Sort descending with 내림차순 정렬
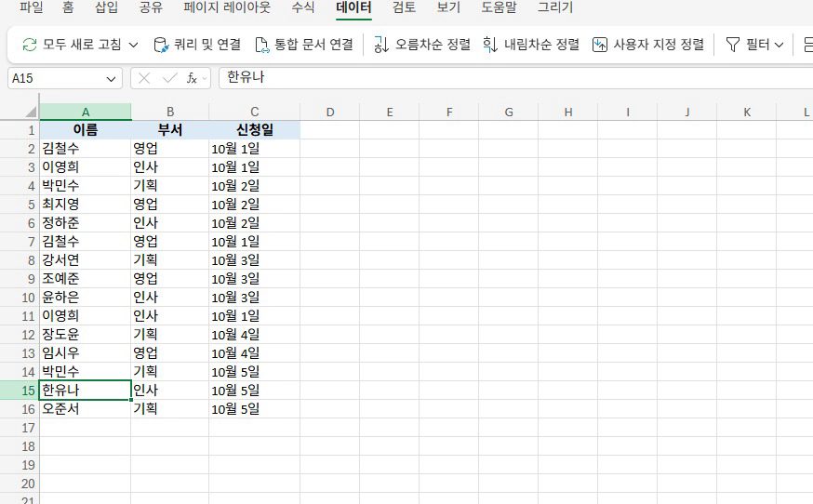This screenshot has width=813, height=504. [531, 45]
